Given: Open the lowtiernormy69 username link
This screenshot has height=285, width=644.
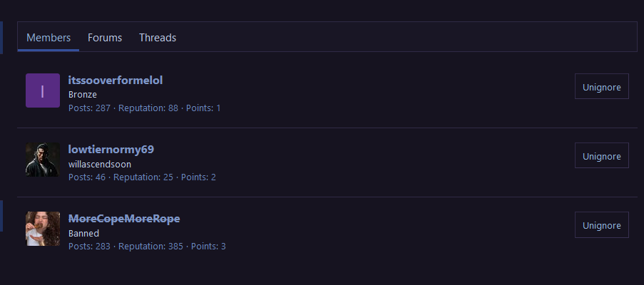Looking at the screenshot, I should click(111, 149).
